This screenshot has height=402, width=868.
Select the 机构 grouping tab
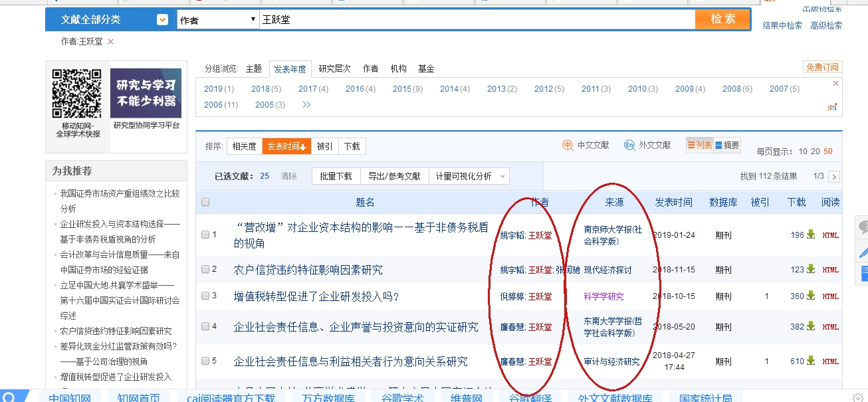coord(399,68)
